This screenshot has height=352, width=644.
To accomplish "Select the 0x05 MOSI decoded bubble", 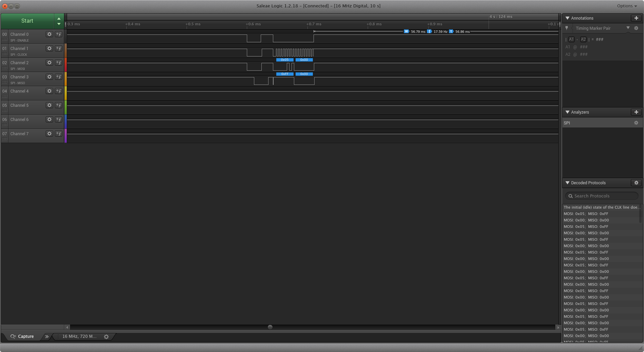I will [285, 60].
